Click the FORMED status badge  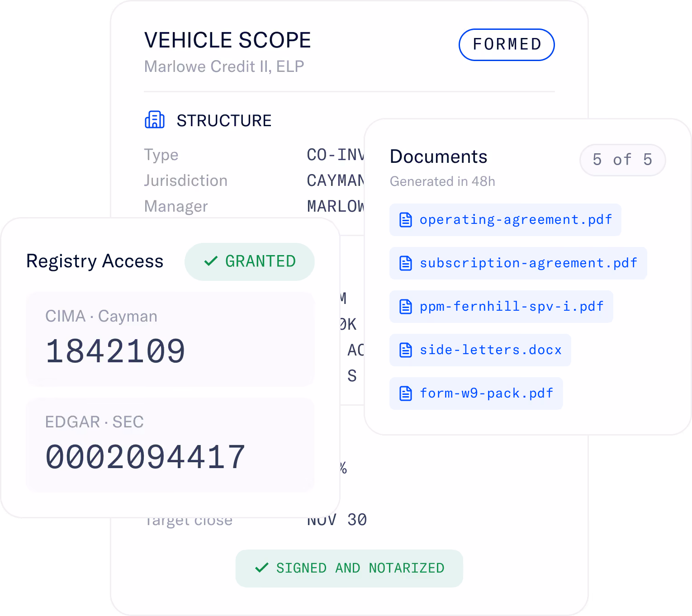point(507,45)
